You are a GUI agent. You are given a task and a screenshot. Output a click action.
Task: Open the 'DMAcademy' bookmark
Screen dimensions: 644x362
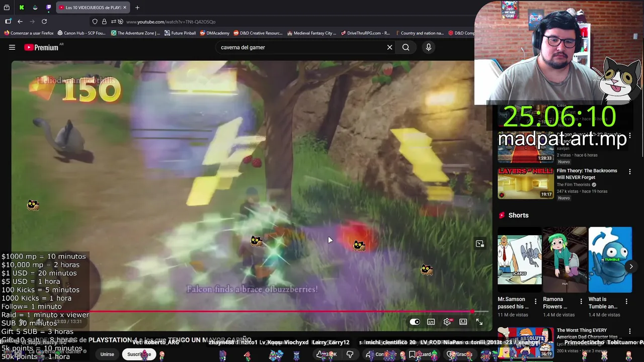click(x=214, y=33)
